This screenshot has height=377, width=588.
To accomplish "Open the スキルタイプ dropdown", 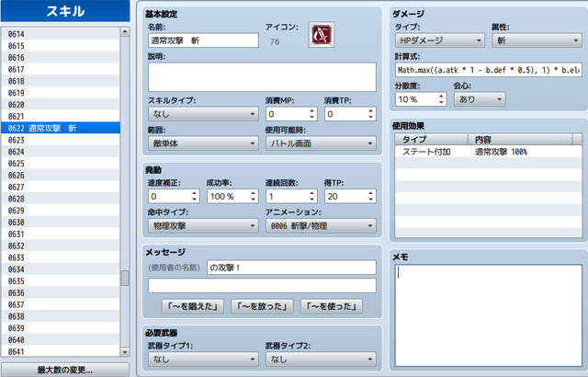I will [x=203, y=114].
